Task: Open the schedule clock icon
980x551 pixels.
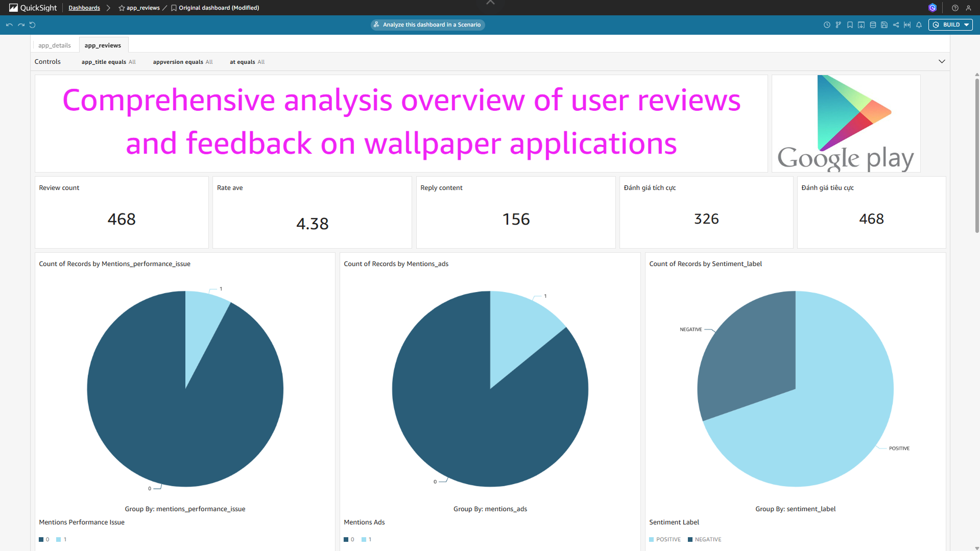Action: [x=827, y=25]
